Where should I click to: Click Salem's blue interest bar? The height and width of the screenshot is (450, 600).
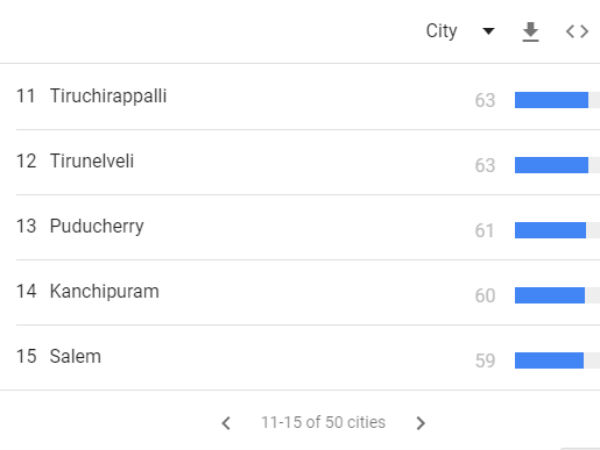549,360
